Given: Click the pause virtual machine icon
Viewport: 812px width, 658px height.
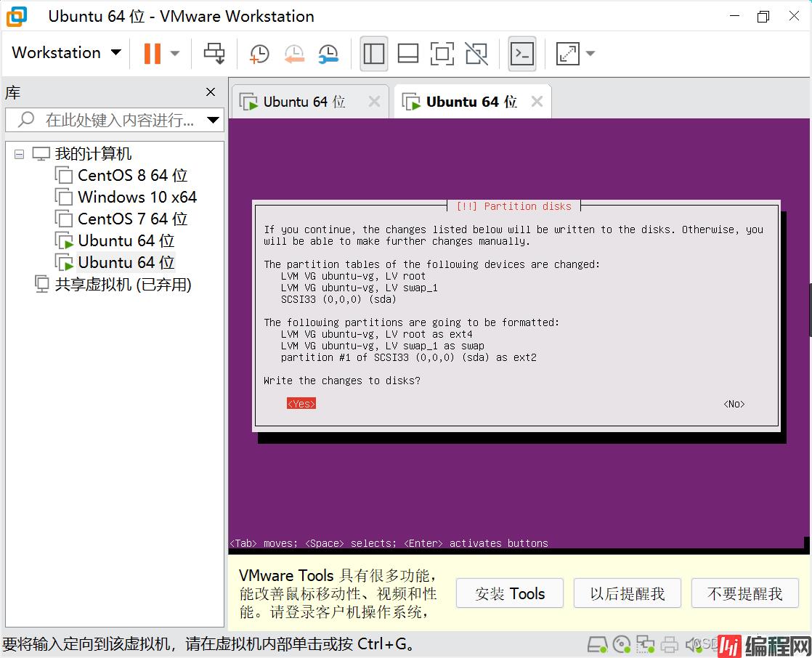Looking at the screenshot, I should point(152,53).
